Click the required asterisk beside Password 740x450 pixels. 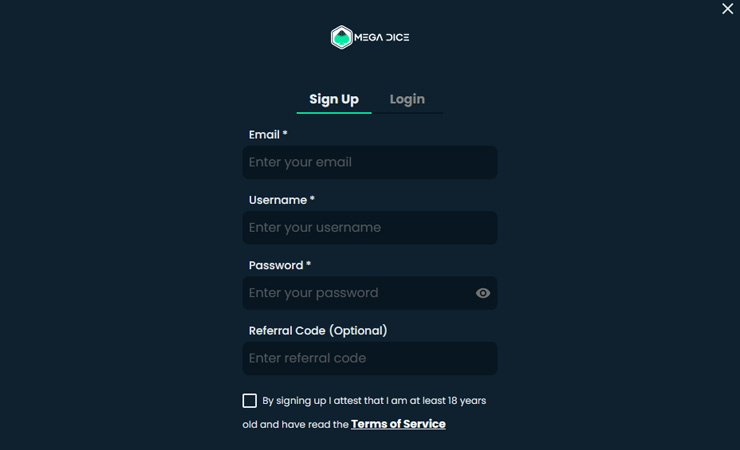pos(309,264)
